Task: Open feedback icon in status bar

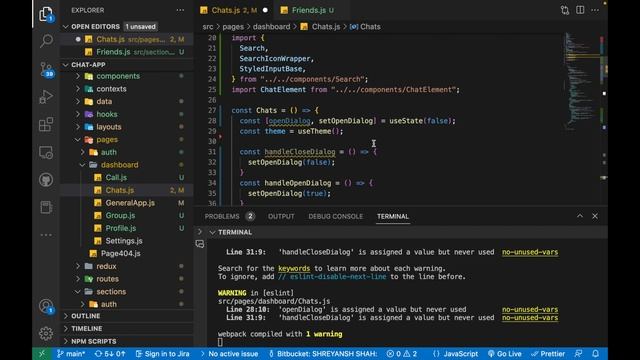Action: [578, 354]
